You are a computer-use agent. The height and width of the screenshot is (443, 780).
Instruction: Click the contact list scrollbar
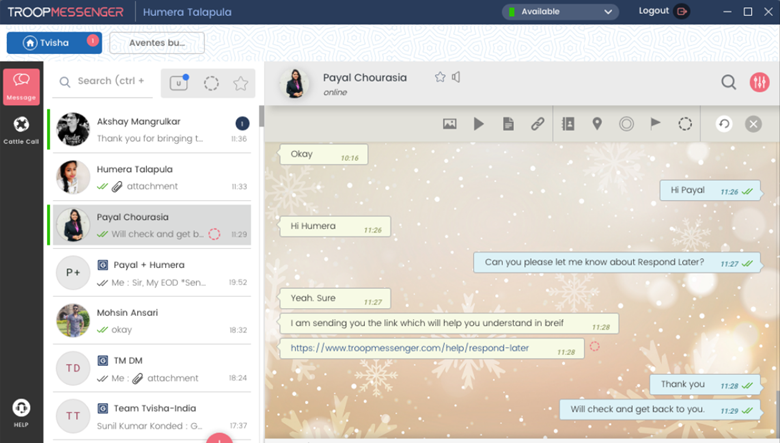(261, 117)
